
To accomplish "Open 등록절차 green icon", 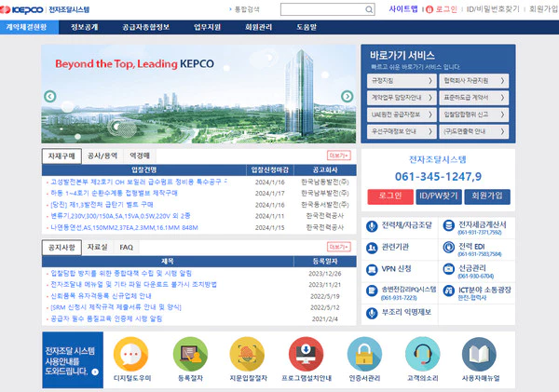I will tap(190, 354).
